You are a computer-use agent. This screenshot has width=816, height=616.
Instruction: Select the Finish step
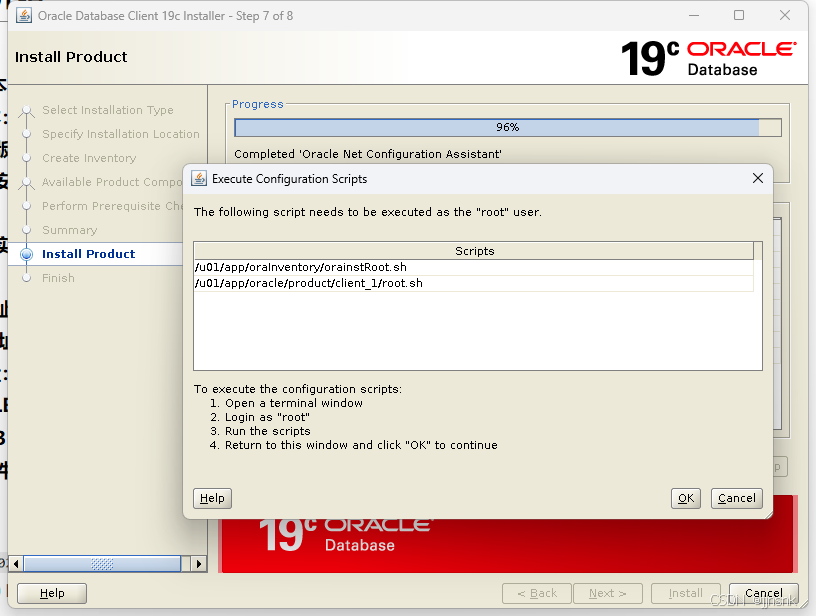[58, 278]
